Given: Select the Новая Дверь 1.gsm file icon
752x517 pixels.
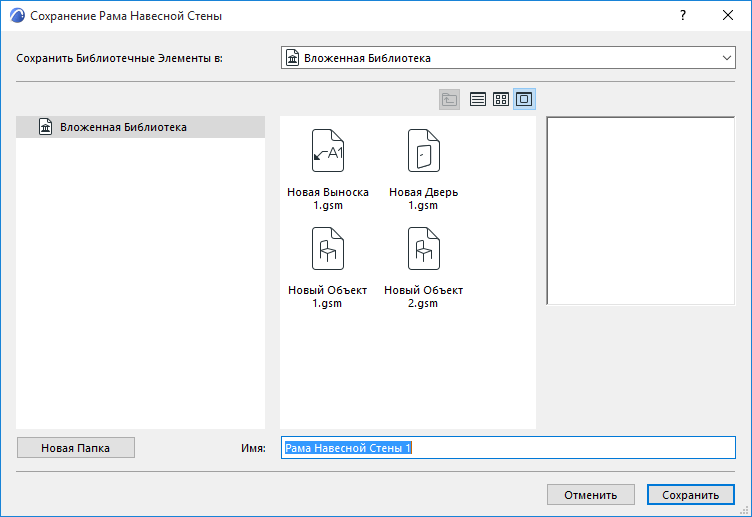Looking at the screenshot, I should pos(423,151).
